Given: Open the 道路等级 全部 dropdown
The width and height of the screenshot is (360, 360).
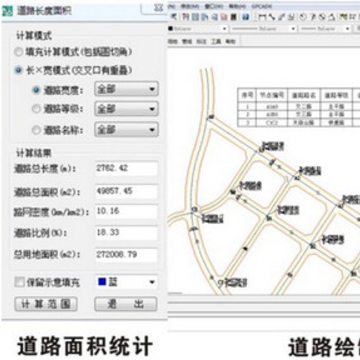Looking at the screenshot, I should (x=126, y=109).
